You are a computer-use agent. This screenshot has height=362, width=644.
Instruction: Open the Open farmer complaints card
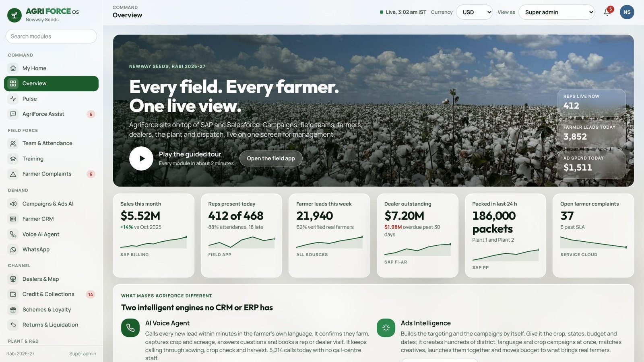593,236
